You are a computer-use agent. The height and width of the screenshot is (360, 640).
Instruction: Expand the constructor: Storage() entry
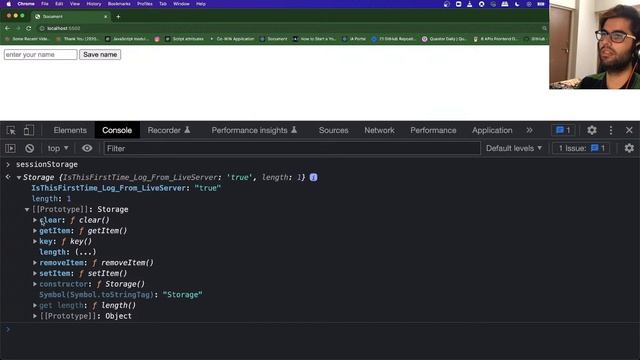[35, 284]
